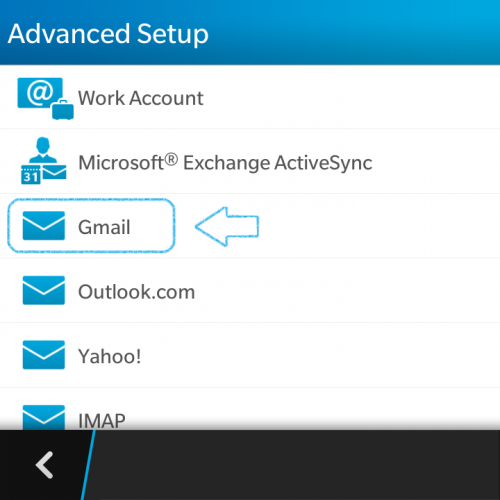Tap the Exchange ActiveSync calendar-person icon

click(x=44, y=160)
